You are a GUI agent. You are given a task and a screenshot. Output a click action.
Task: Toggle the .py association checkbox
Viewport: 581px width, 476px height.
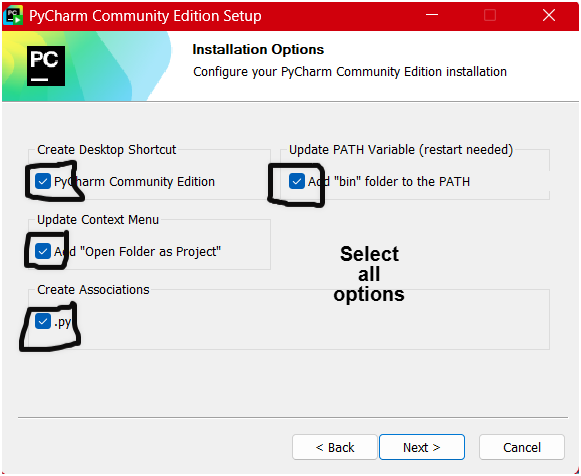[x=43, y=322]
